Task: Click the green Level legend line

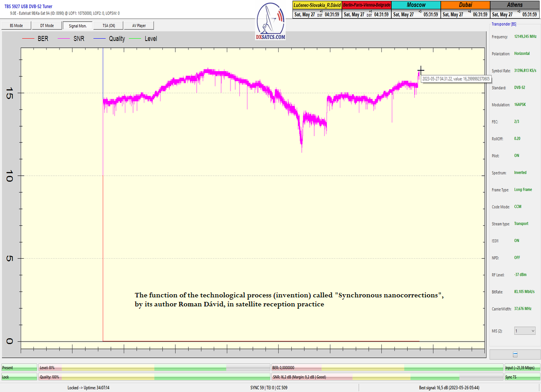Action: click(135, 39)
